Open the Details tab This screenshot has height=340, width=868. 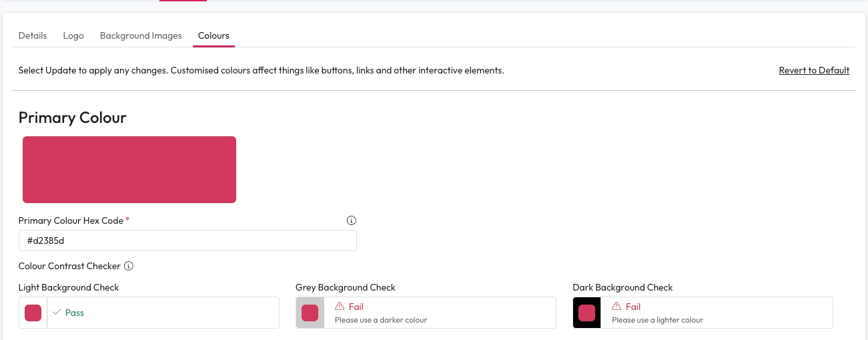(x=33, y=35)
